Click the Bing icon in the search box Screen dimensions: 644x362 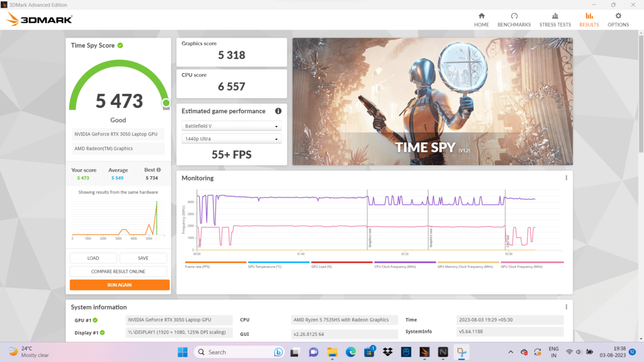coord(278,352)
